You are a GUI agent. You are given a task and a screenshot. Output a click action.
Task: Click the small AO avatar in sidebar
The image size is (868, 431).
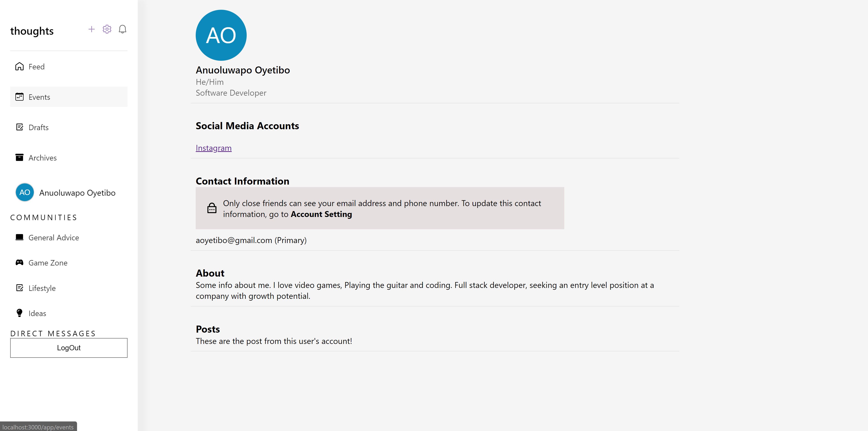tap(25, 192)
